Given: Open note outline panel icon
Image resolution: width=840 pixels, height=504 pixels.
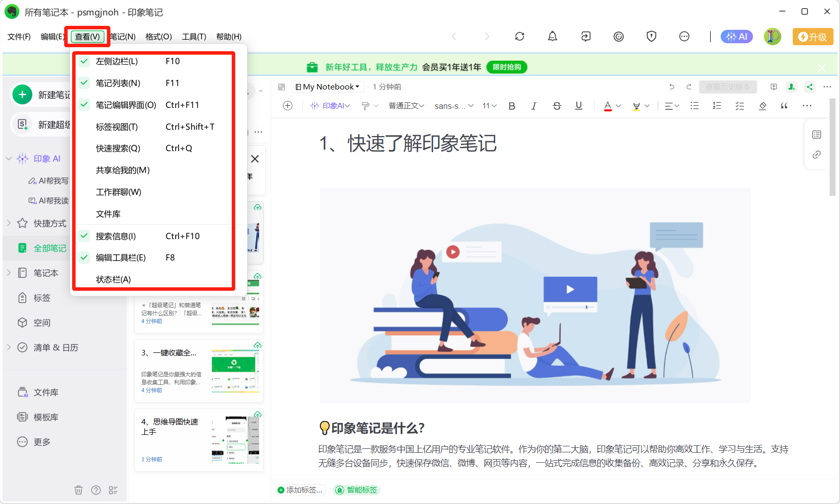Looking at the screenshot, I should [x=817, y=135].
